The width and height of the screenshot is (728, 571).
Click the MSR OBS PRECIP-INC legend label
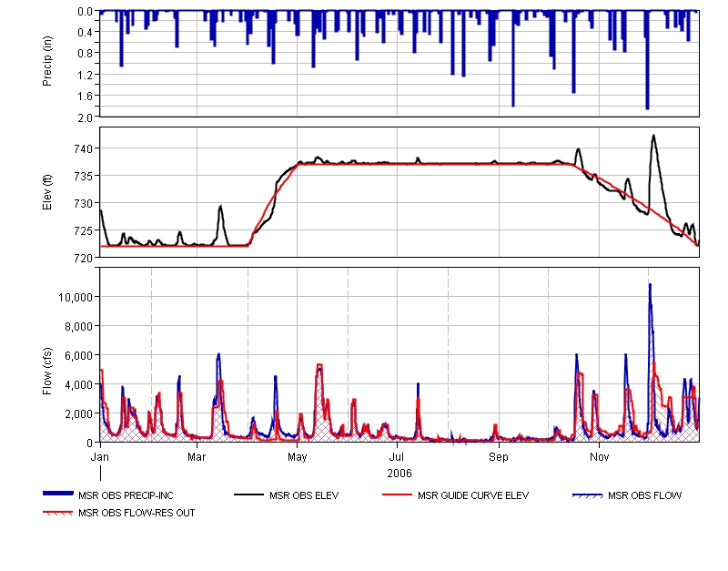click(x=126, y=495)
